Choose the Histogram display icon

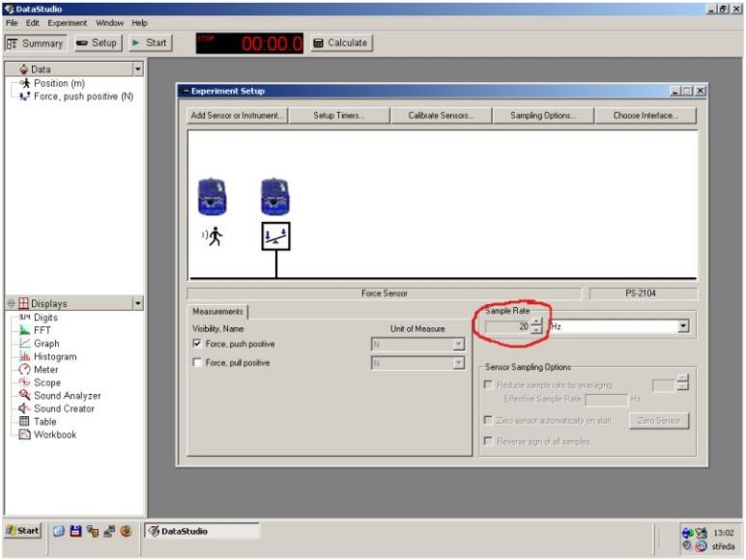click(x=24, y=356)
